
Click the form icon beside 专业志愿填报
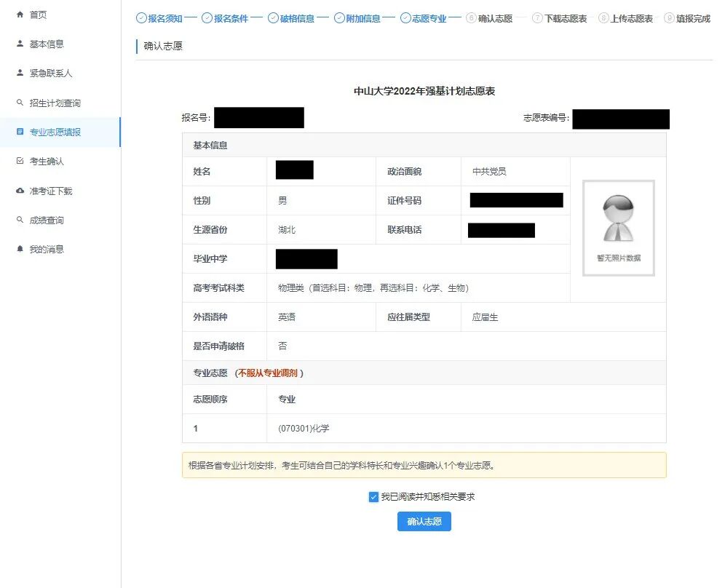tap(20, 132)
